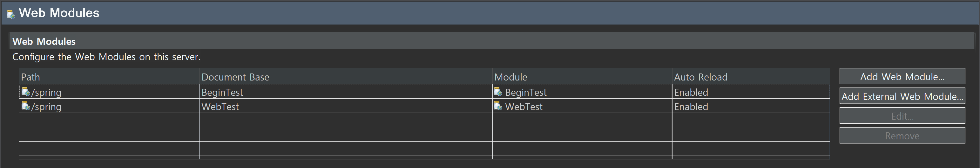Click the Web Modules section header bar
The image size is (980, 168).
tap(492, 41)
